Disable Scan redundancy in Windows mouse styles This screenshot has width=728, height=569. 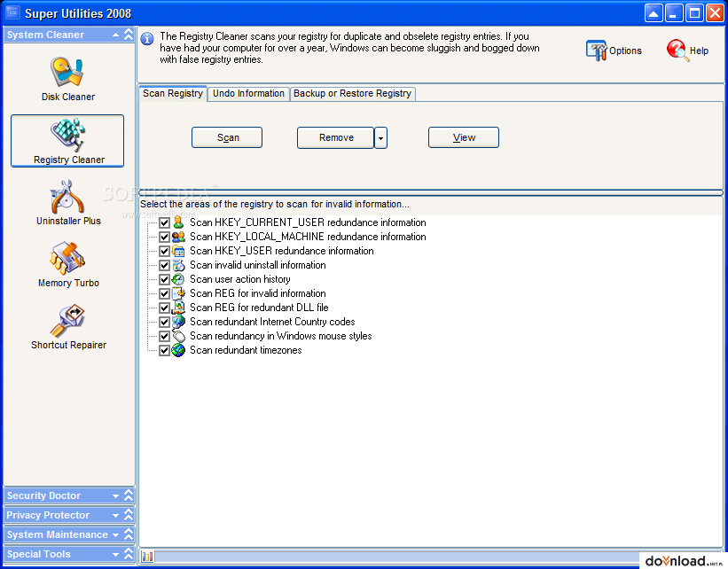click(164, 336)
